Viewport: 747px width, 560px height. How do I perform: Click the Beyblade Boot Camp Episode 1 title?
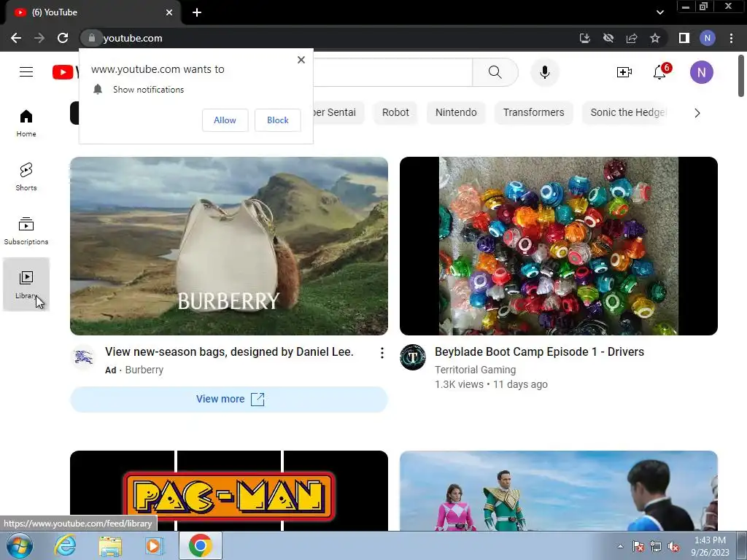point(539,352)
